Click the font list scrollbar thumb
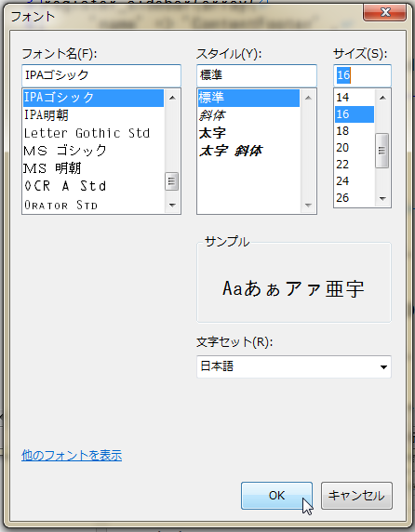415x532 pixels. coord(172,181)
